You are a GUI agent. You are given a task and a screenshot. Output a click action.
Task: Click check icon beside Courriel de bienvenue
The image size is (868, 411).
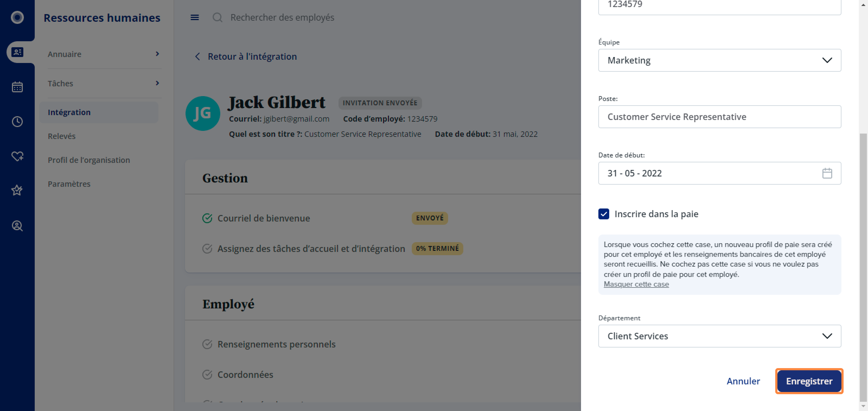pos(207,218)
